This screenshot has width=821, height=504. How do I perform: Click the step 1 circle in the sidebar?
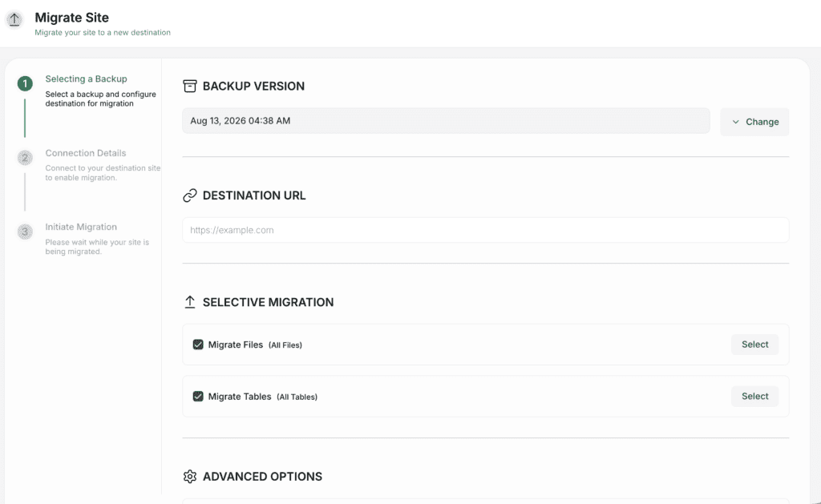(x=25, y=83)
